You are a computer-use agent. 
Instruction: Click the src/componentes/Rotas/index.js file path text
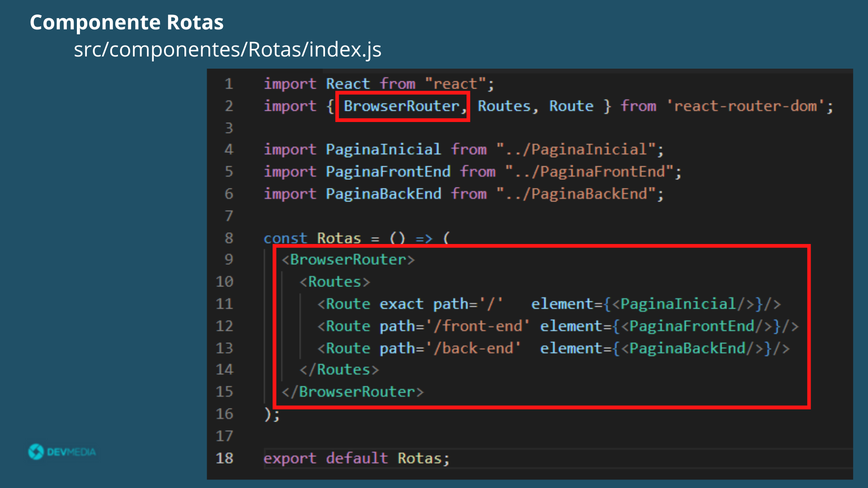pyautogui.click(x=227, y=49)
